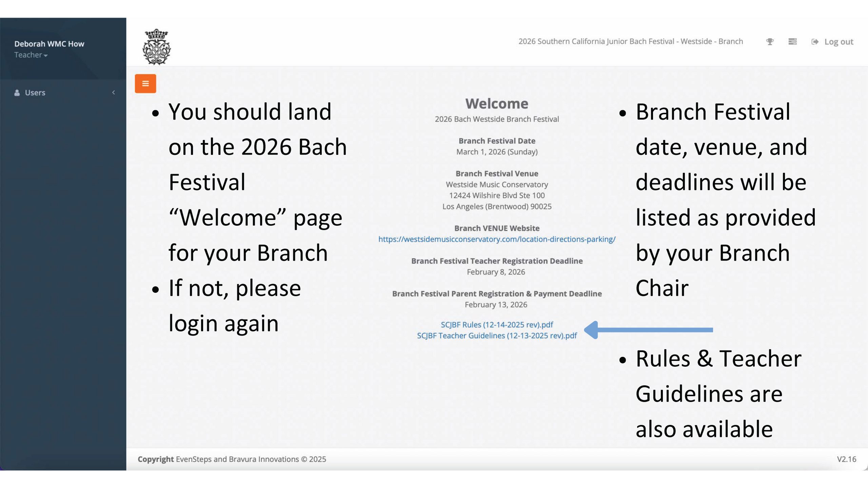Click the logout arrow icon
This screenshot has height=488, width=868.
point(814,42)
